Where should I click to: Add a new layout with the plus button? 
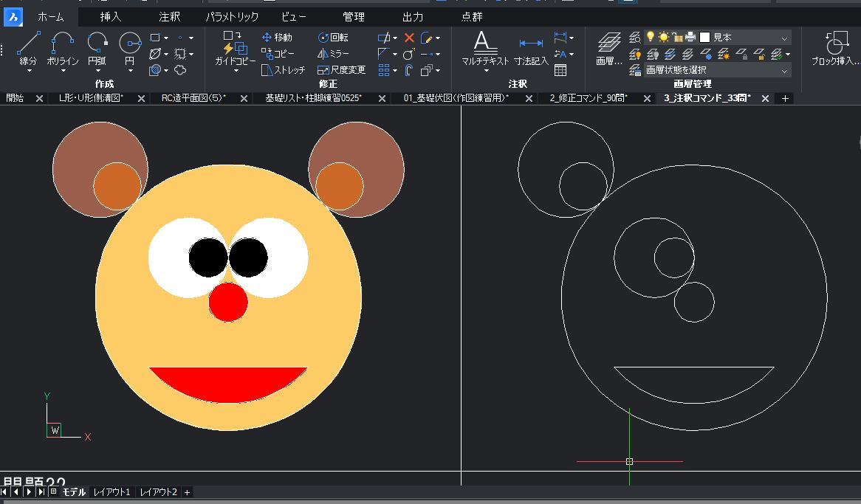[188, 492]
